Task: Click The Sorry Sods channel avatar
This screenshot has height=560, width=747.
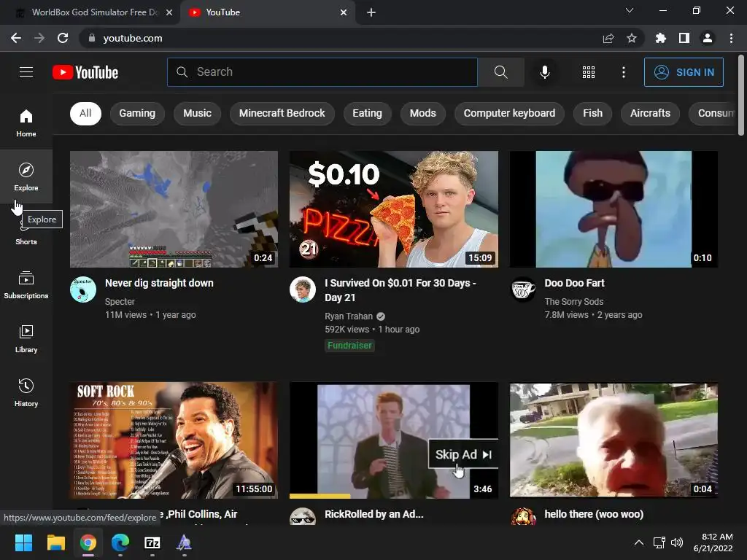Action: pos(522,289)
